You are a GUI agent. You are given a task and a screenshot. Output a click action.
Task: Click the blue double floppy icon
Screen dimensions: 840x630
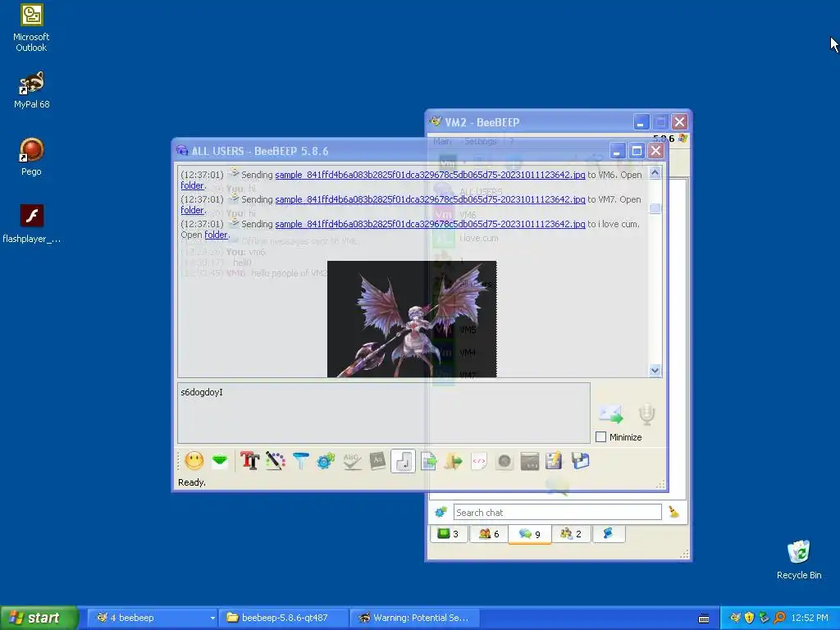tap(580, 461)
